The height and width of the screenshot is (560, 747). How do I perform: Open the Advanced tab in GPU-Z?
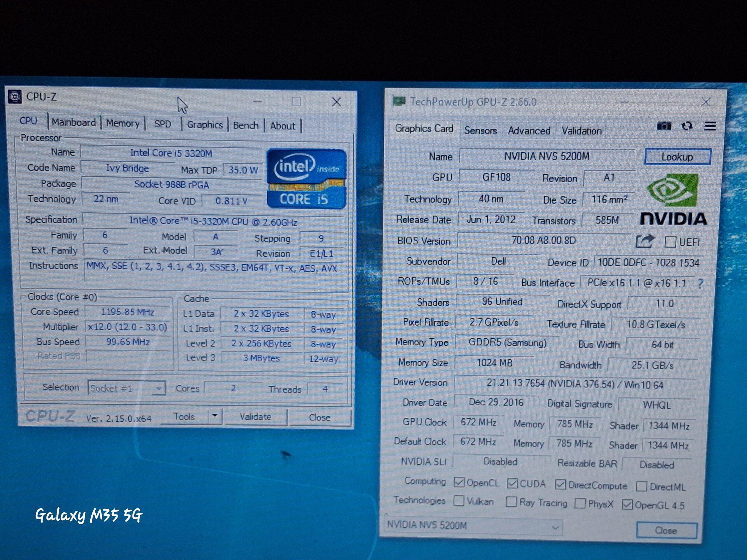coord(529,131)
